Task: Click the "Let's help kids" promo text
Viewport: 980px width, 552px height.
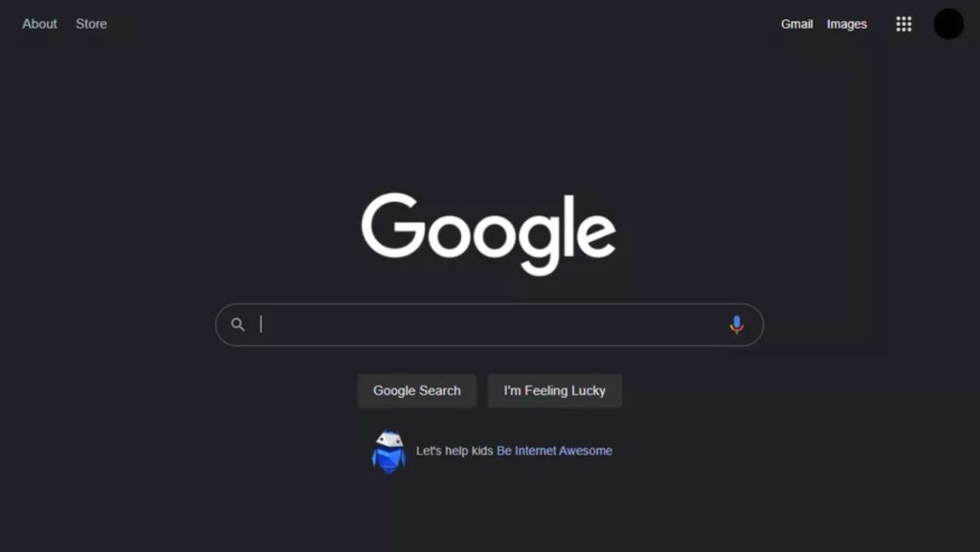Action: (x=455, y=451)
